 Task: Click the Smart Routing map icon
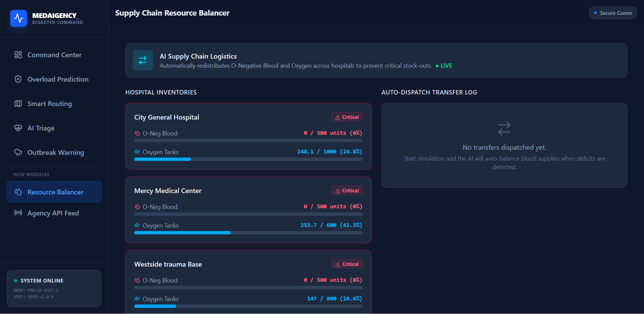pyautogui.click(x=18, y=104)
